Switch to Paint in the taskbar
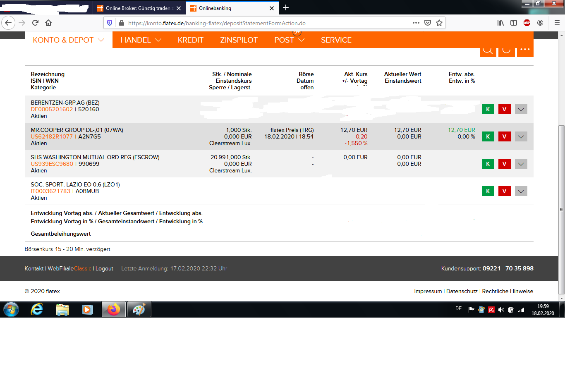Image resolution: width=565 pixels, height=392 pixels. [x=139, y=309]
